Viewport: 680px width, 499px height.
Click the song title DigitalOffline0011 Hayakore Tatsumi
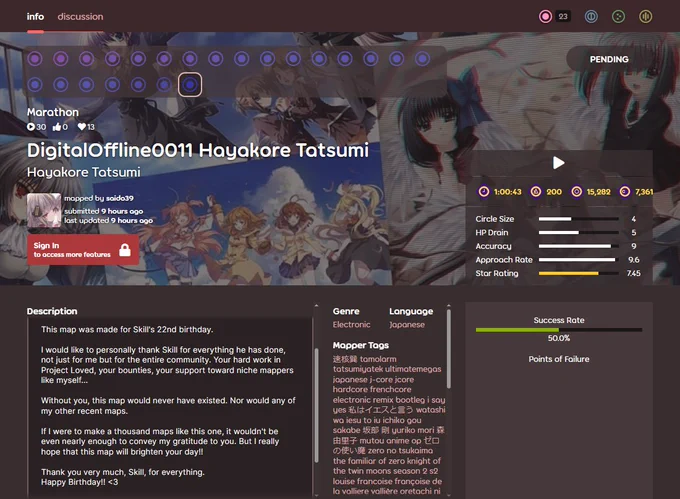point(198,150)
